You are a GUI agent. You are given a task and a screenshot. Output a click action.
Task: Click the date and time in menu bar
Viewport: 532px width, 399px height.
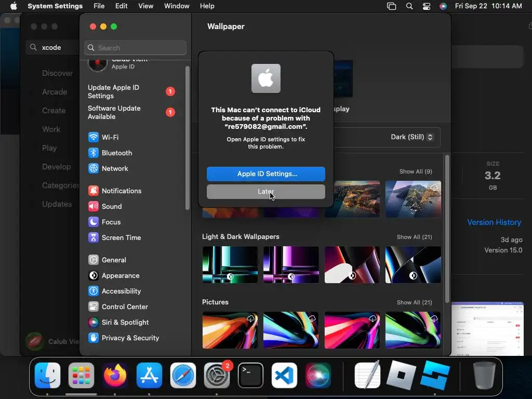[488, 6]
